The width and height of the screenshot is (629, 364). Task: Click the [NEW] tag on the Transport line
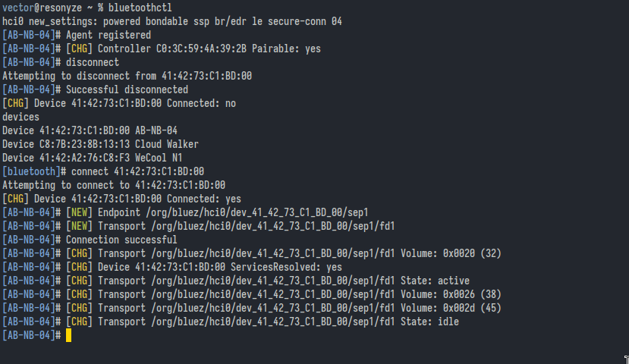(x=80, y=226)
